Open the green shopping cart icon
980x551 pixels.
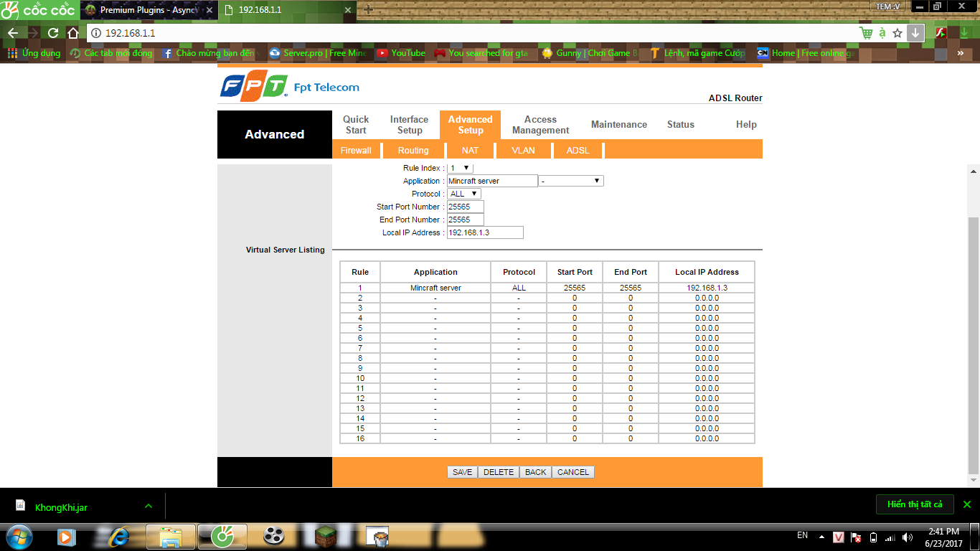[866, 33]
